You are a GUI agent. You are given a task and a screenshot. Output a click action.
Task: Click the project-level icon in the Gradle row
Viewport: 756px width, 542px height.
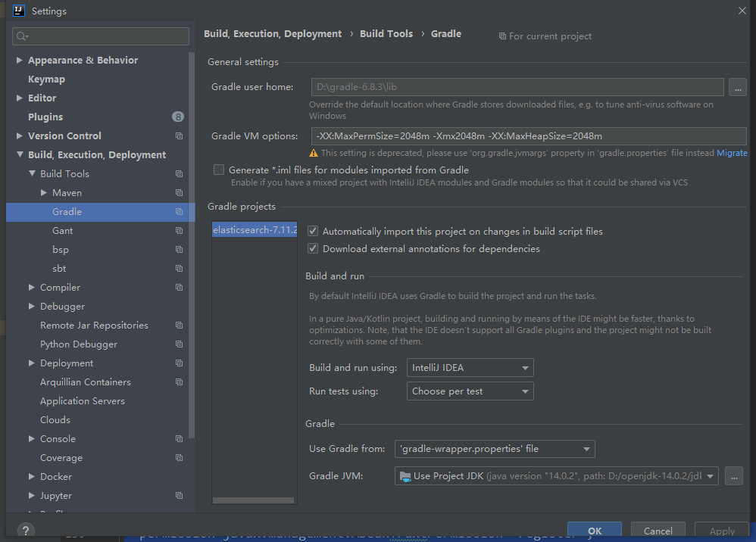click(x=179, y=211)
